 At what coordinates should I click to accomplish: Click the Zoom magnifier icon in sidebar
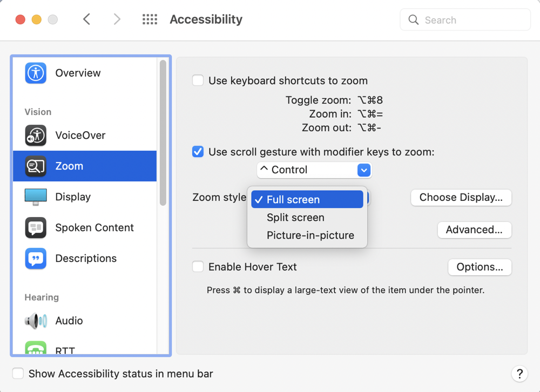coord(36,166)
